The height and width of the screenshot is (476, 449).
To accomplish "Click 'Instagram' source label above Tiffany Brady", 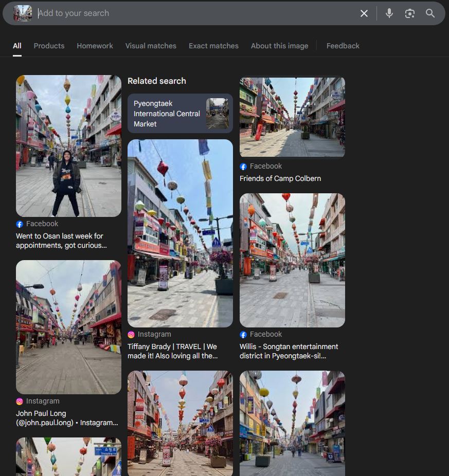I will (154, 334).
